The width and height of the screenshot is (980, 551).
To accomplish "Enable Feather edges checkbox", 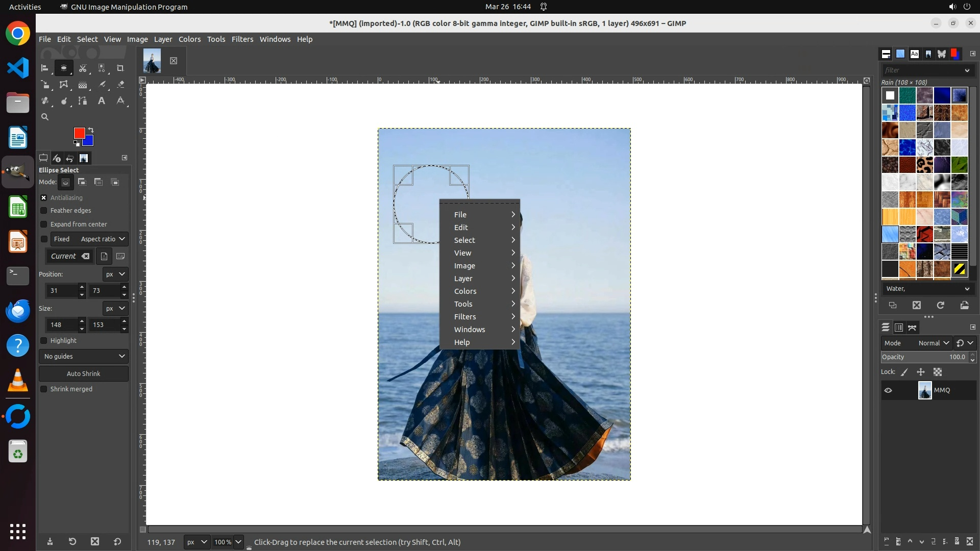I will pos(44,211).
